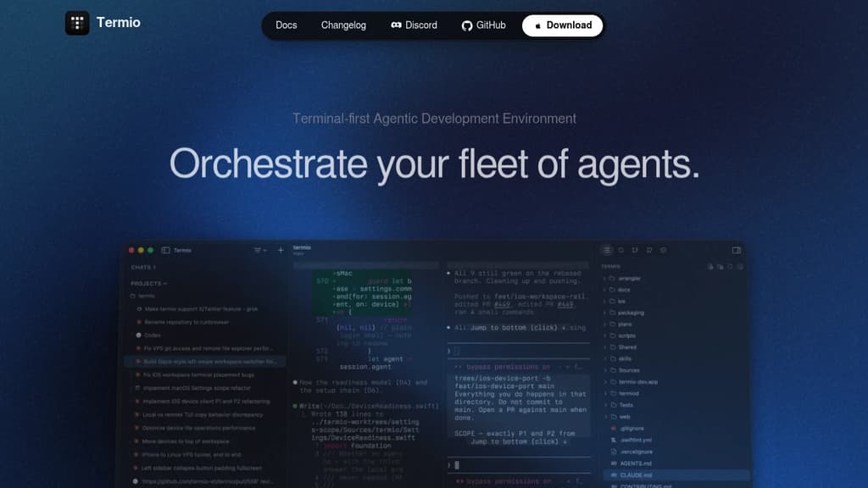
Task: Select the highlighted CLAUDE.md file
Action: tap(676, 475)
